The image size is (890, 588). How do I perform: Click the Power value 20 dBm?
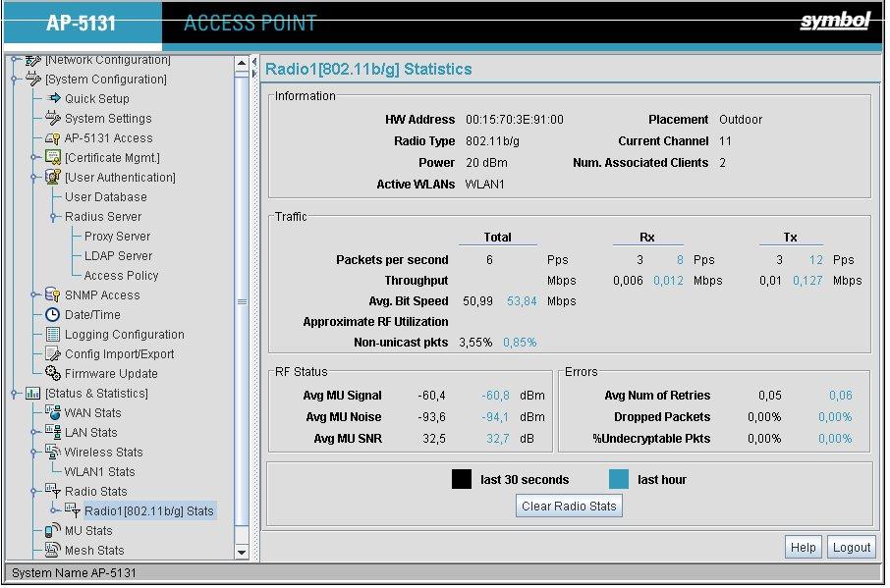coord(487,163)
